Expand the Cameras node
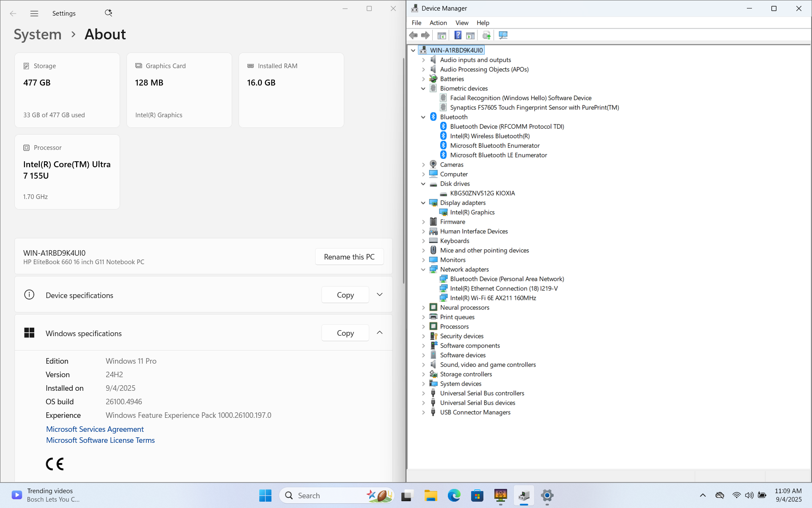Viewport: 812px width, 508px height. [423, 165]
